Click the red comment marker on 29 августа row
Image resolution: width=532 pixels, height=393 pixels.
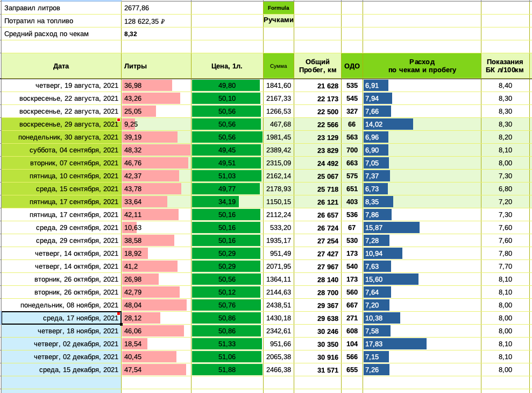[118, 120]
